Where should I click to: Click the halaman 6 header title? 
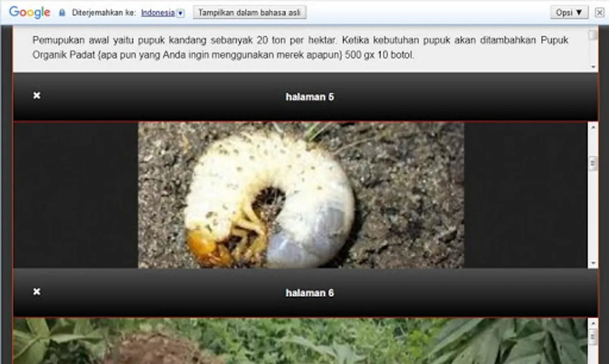(310, 293)
